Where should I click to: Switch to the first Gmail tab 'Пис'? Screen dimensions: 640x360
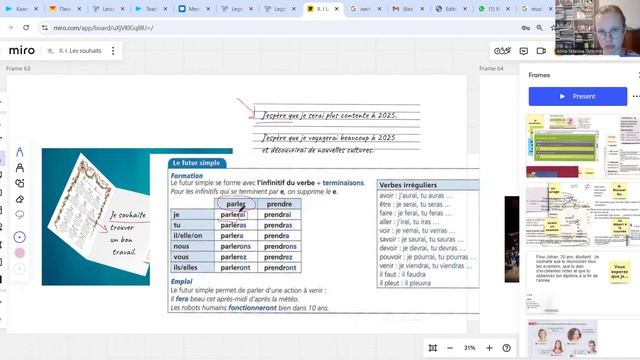tap(64, 9)
